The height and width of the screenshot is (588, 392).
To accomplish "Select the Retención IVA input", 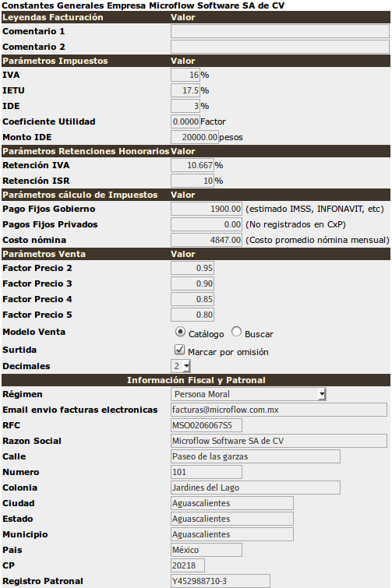I will [192, 165].
